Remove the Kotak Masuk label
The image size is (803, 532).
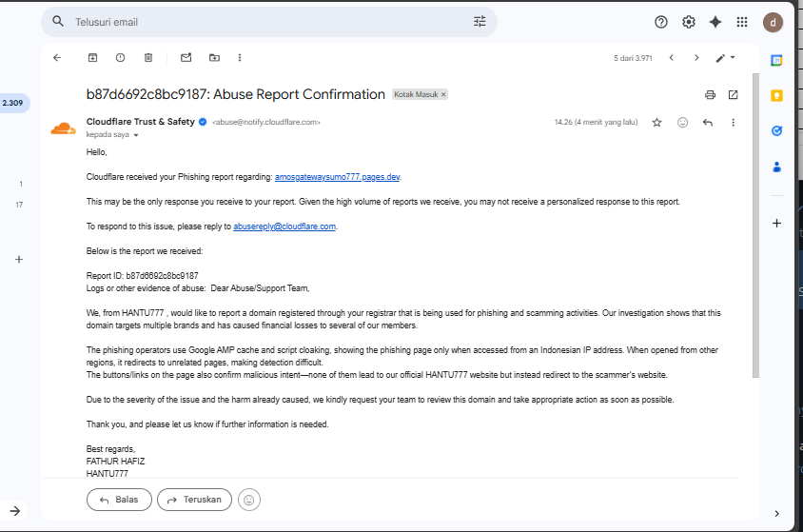443,94
